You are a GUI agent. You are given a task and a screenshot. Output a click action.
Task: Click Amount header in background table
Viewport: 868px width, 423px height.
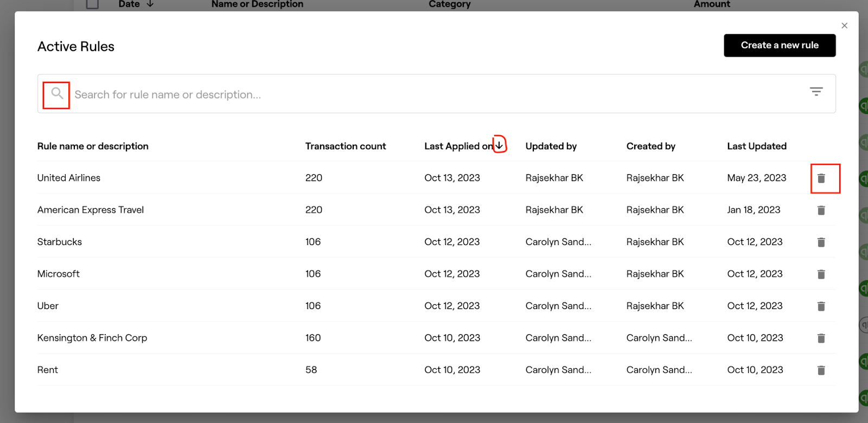point(712,4)
